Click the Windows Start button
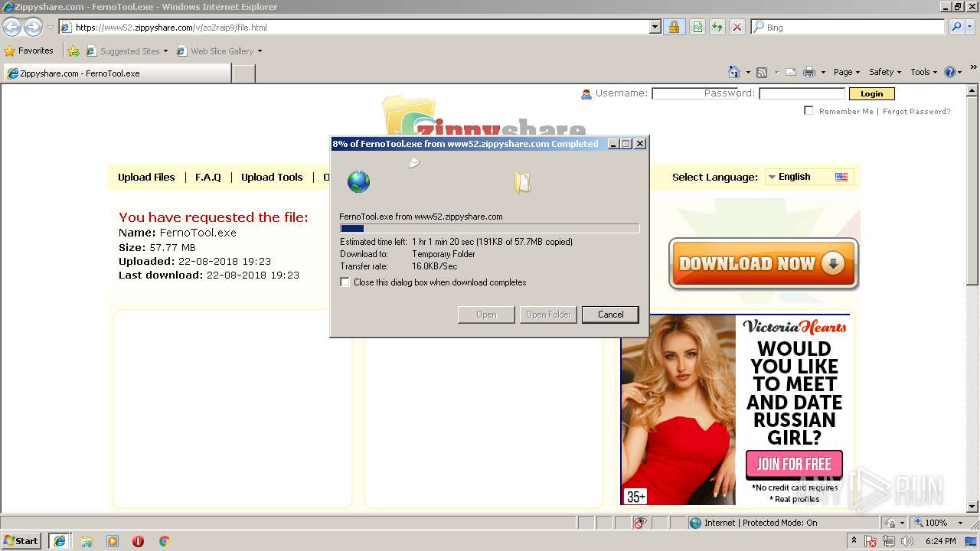The height and width of the screenshot is (551, 980). click(21, 541)
